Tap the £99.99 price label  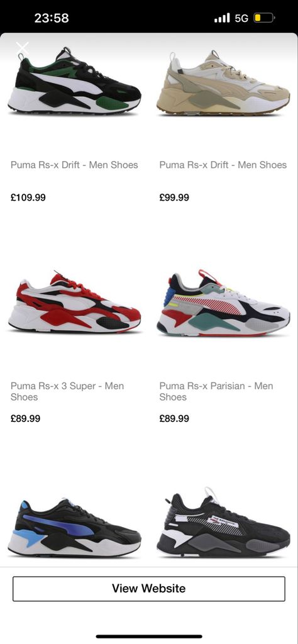pyautogui.click(x=174, y=197)
